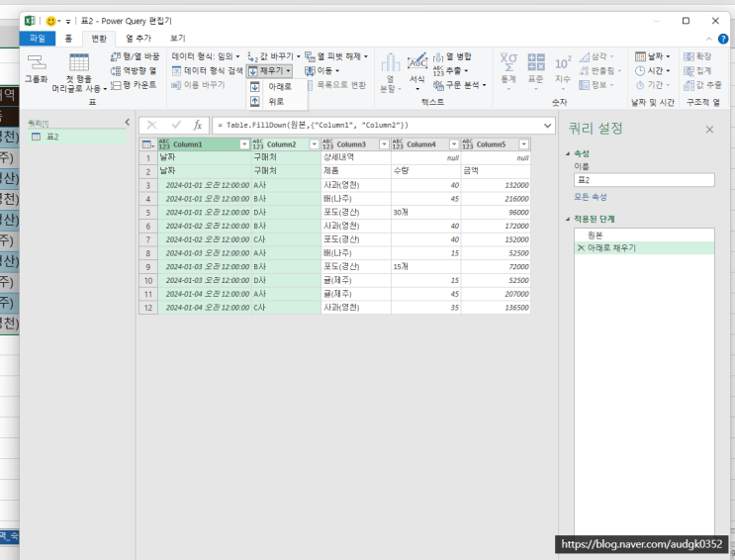Screen dimensions: 735x560
Task: Open the Column1 filter dropdown
Action: (242, 144)
